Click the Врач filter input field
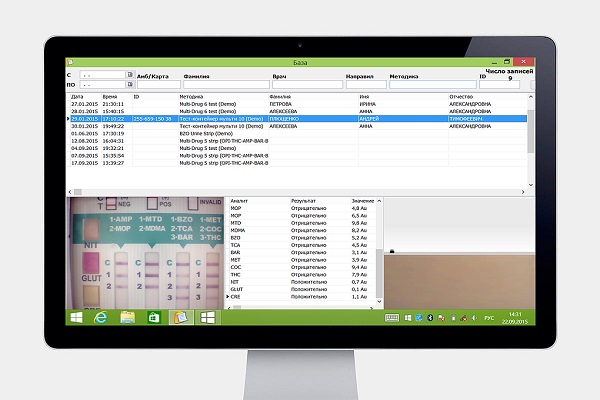Screen dimensions: 600x400 [300, 85]
